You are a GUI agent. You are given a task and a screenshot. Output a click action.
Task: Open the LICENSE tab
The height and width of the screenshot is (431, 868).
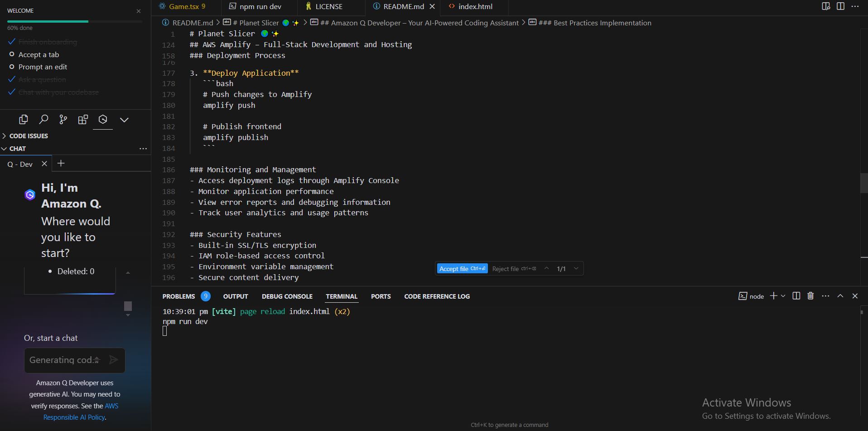pos(331,6)
